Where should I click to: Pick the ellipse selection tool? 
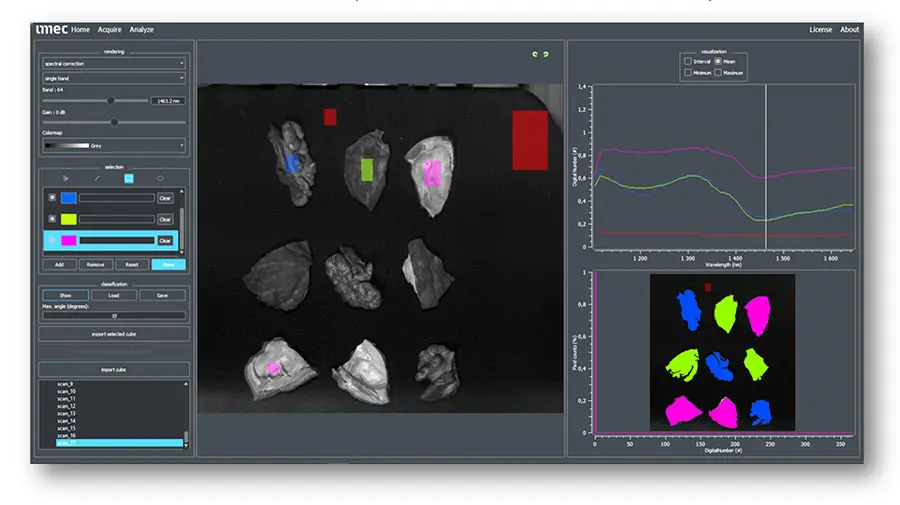159,178
